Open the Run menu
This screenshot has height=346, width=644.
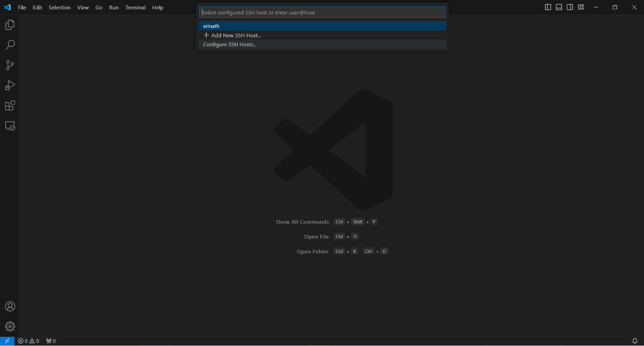point(114,7)
